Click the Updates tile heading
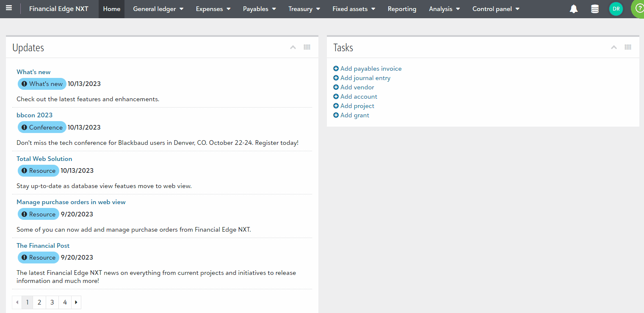 click(x=28, y=48)
